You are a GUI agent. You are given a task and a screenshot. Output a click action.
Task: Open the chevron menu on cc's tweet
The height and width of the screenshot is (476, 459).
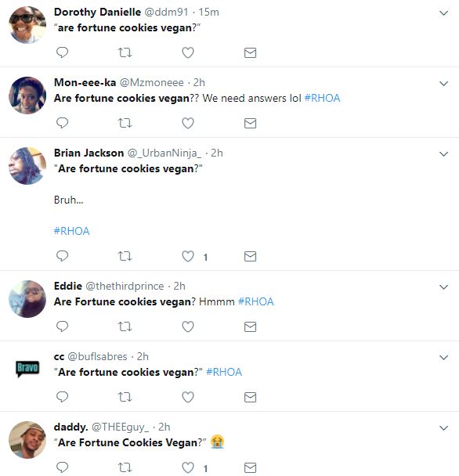(x=444, y=358)
